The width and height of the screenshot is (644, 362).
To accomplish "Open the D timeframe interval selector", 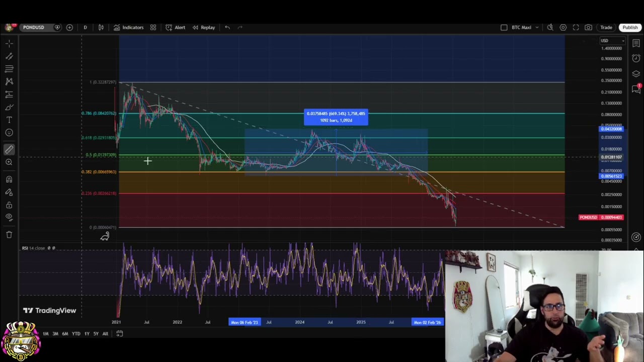I will 85,27.
